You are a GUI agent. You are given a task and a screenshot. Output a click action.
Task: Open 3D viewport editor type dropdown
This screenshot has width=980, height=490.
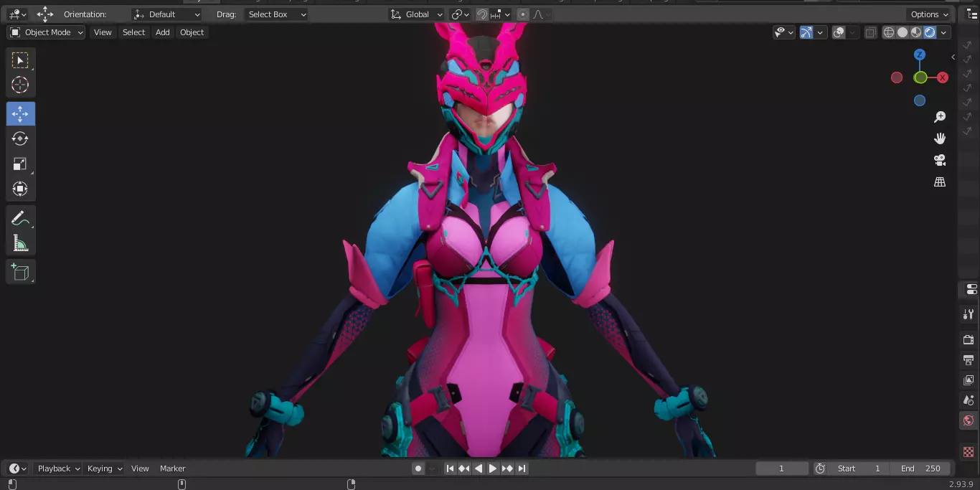(x=17, y=14)
